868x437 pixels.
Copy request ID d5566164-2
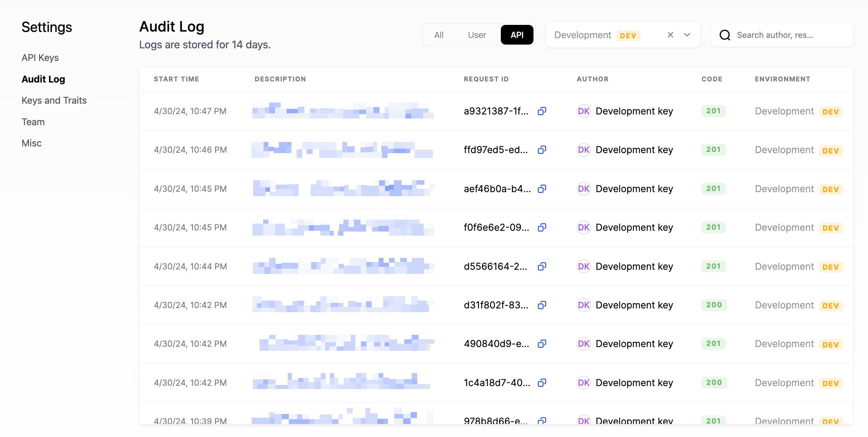(542, 266)
